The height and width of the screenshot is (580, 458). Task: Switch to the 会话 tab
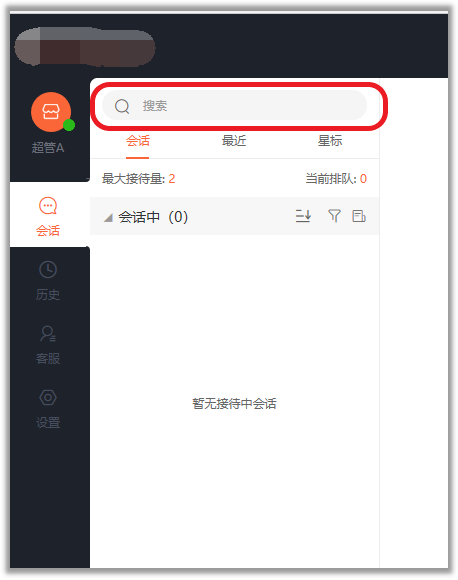click(x=138, y=141)
